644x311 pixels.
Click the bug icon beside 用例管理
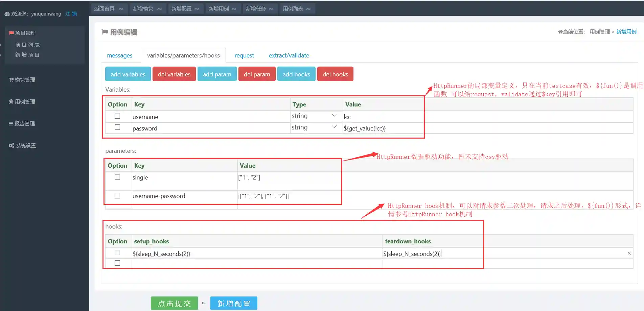11,102
